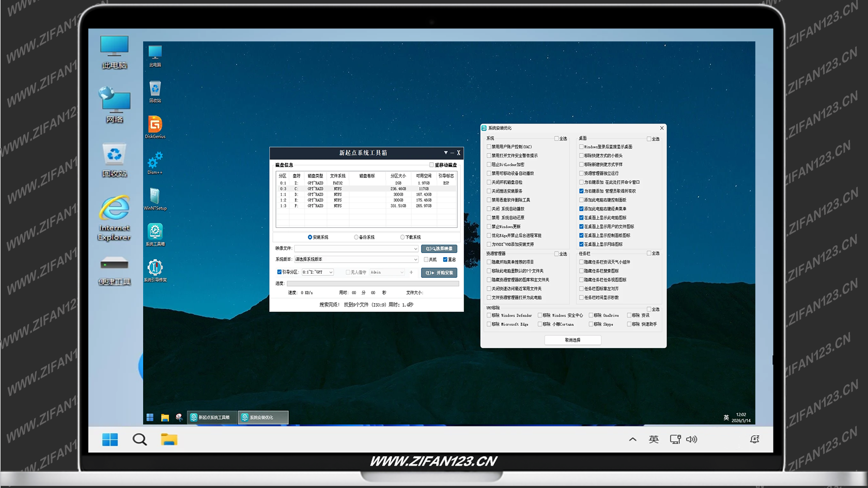This screenshot has height=488, width=868.
Task: Open the large 网络 desktop icon
Action: 114,105
